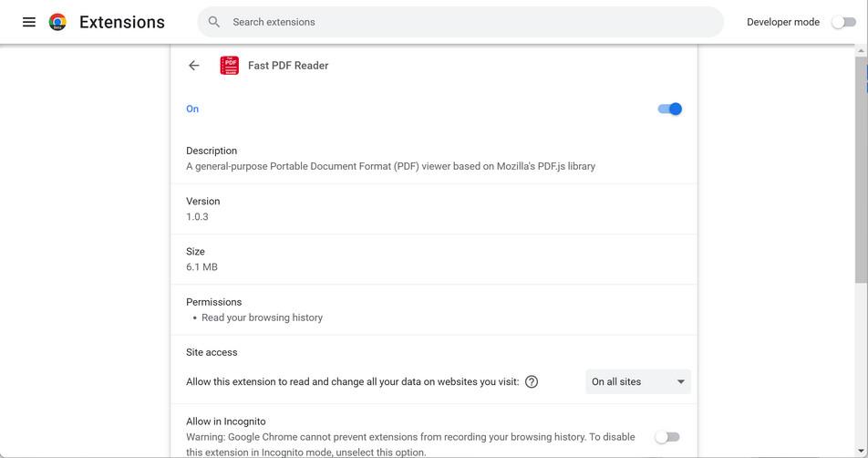Click the Fast PDF Reader heading text
Image resolution: width=868 pixels, height=458 pixels.
tap(288, 66)
